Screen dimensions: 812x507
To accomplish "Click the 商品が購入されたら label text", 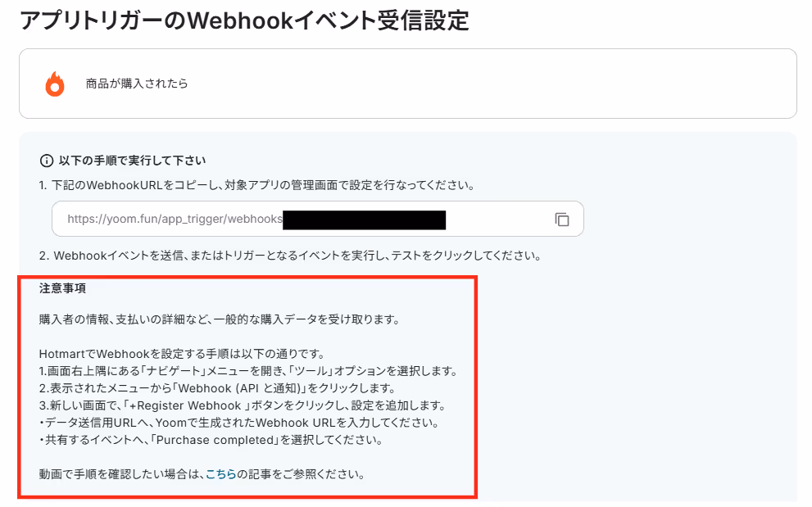I will [x=137, y=84].
